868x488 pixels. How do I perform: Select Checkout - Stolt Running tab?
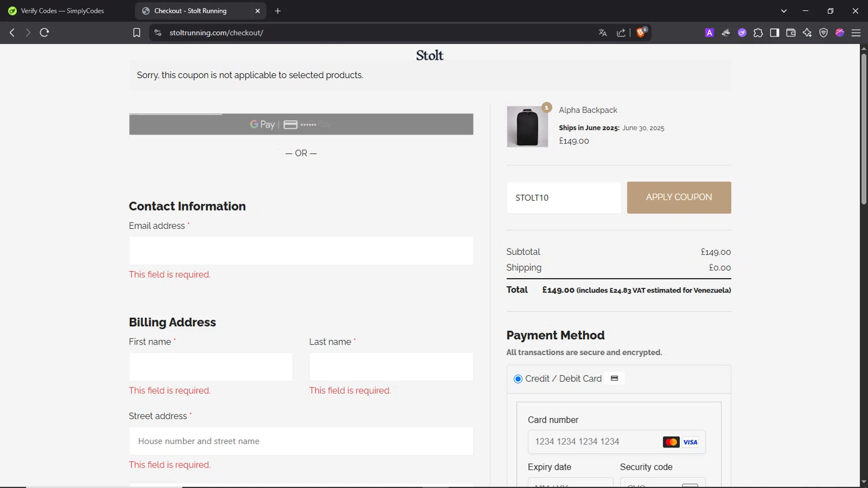point(201,11)
